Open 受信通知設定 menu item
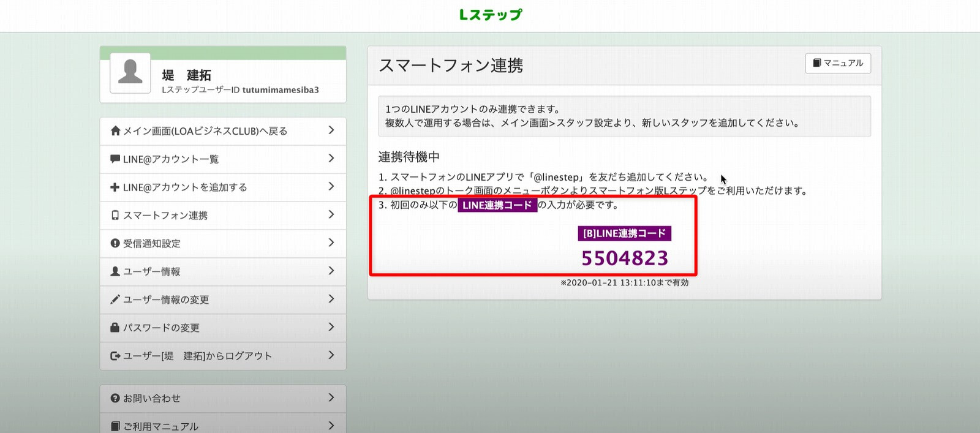Viewport: 980px width, 433px height. click(222, 243)
